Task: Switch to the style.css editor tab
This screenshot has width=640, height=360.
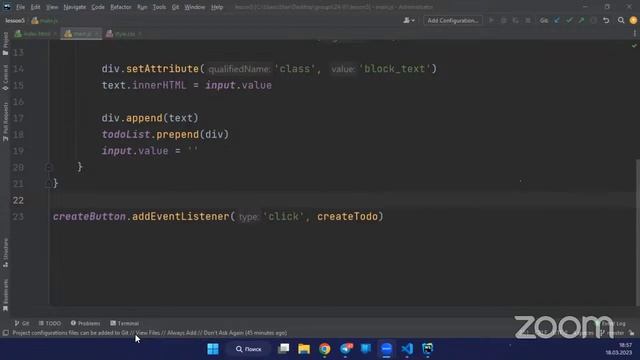Action: 124,34
